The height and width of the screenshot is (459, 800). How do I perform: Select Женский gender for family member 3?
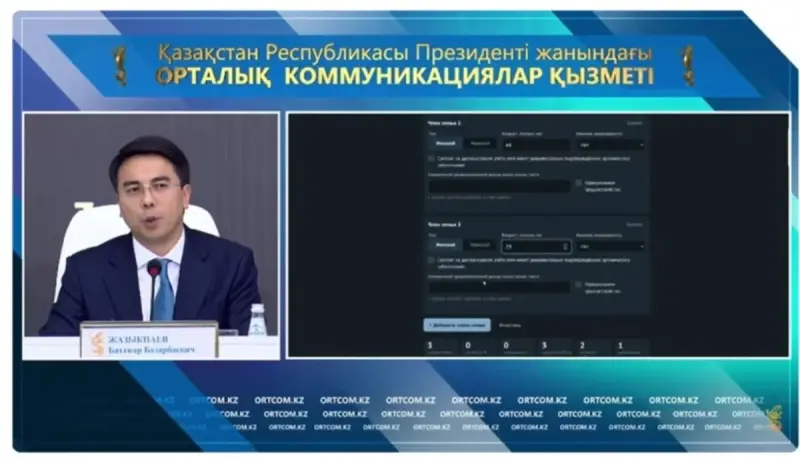445,245
